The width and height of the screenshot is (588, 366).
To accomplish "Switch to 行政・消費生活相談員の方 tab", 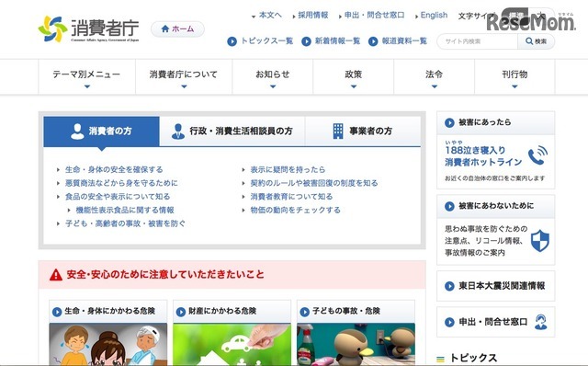I will click(232, 132).
